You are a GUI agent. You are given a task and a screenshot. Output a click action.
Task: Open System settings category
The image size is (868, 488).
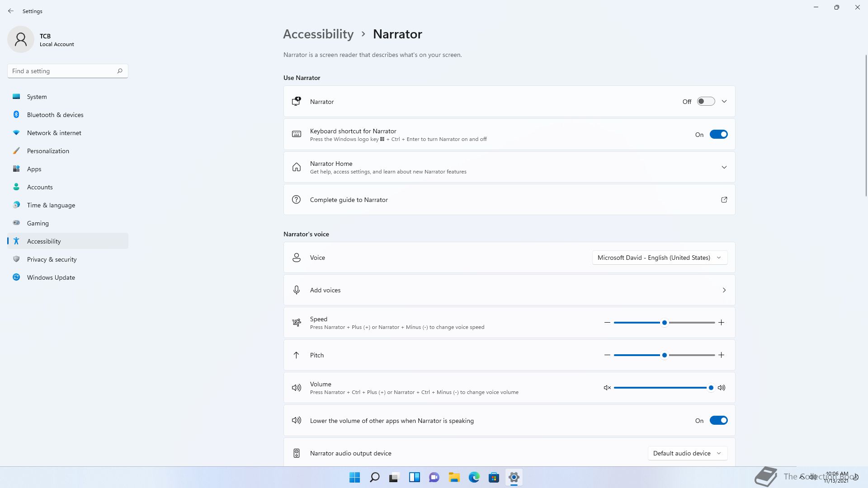[68, 97]
